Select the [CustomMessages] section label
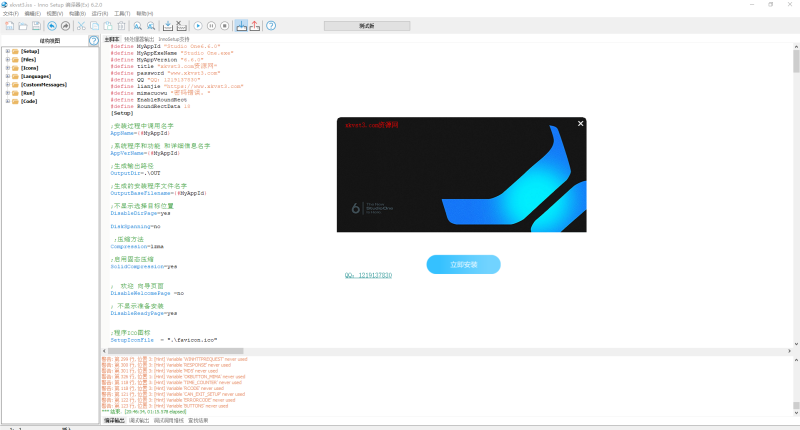Viewport: 800px width, 430px height. tap(44, 85)
